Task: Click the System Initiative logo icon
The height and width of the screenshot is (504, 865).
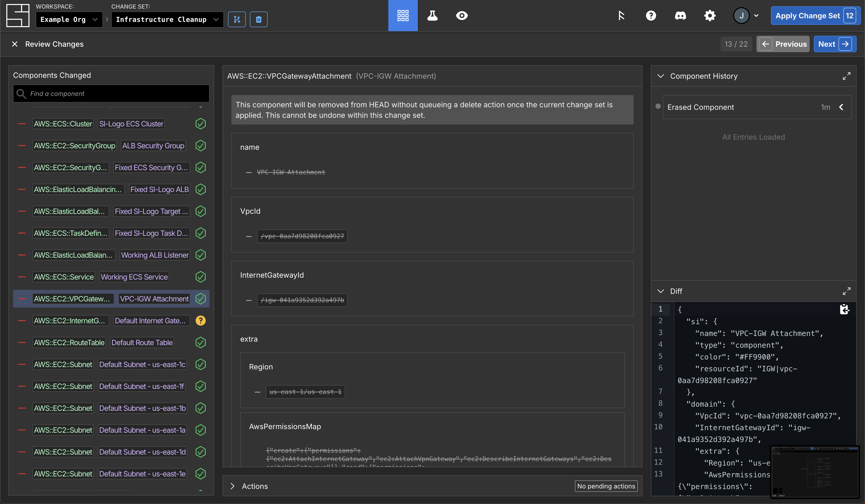Action: [18, 15]
